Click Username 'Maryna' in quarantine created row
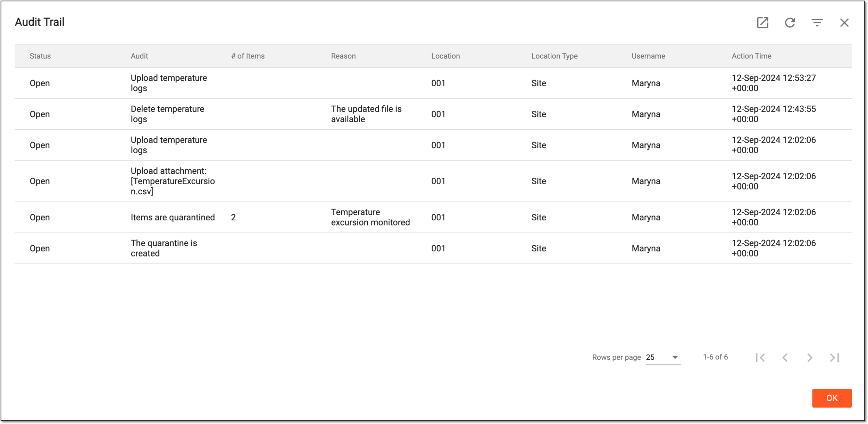Image resolution: width=868 pixels, height=424 pixels. 646,248
